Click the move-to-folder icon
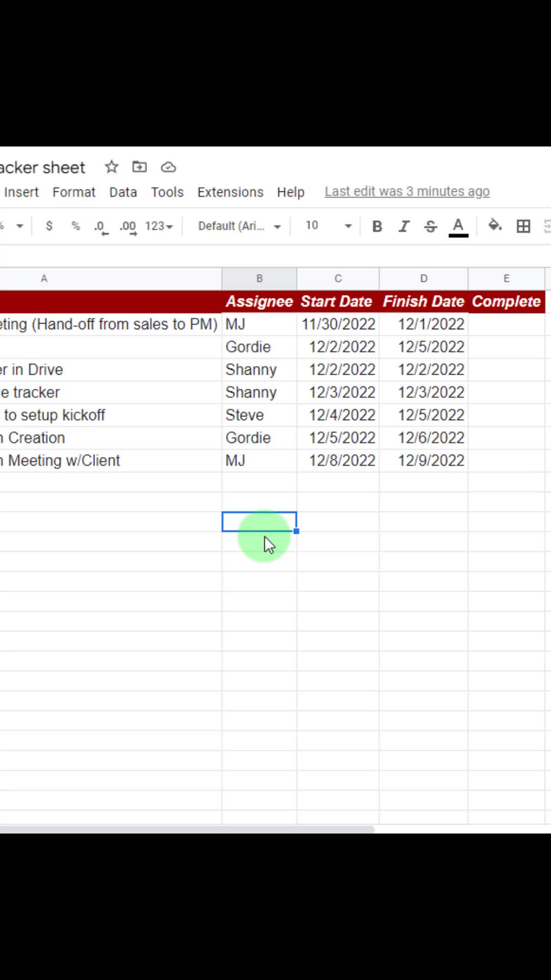Screen dimensions: 551x980 [x=139, y=167]
